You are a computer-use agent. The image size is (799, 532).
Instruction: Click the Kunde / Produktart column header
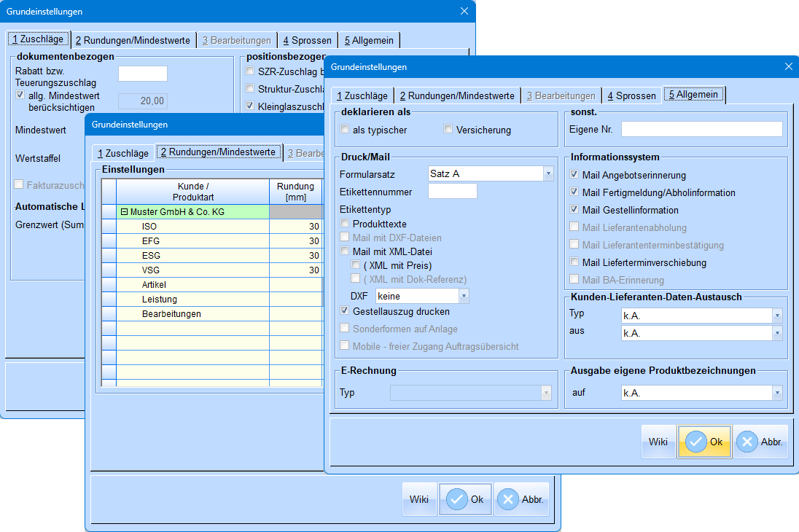[x=193, y=192]
